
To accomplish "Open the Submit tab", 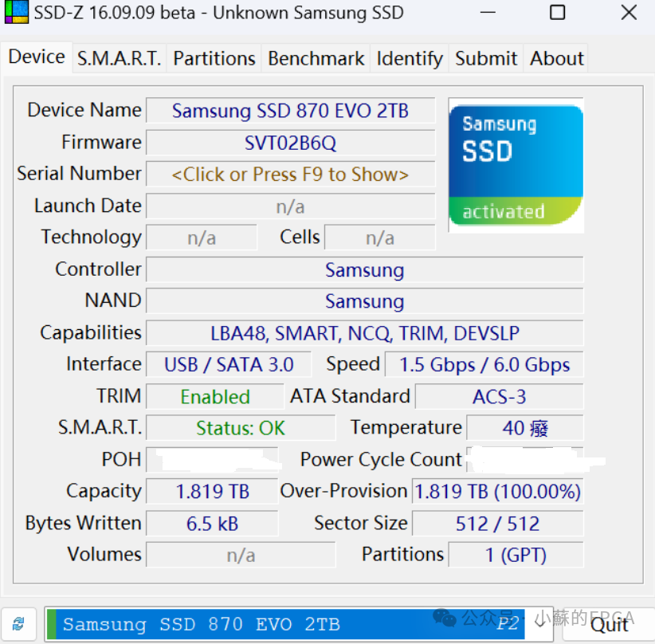I will tap(486, 58).
